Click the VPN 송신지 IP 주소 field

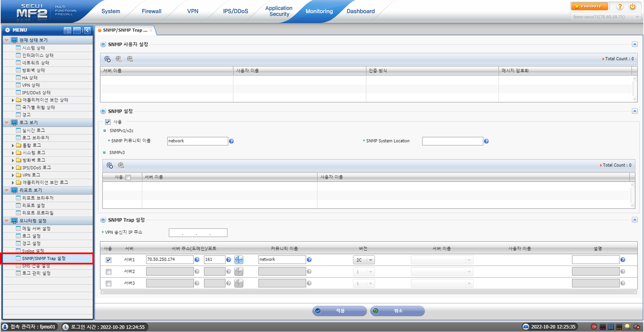[x=198, y=233]
